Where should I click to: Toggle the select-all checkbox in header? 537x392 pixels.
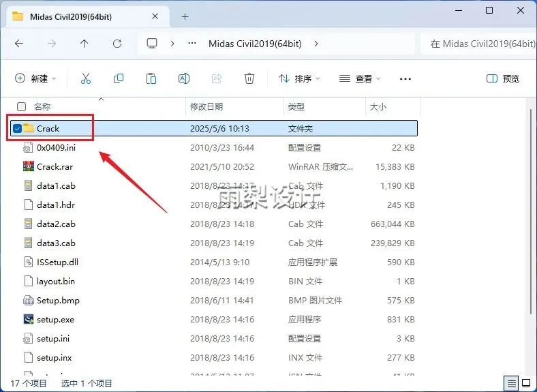click(21, 106)
